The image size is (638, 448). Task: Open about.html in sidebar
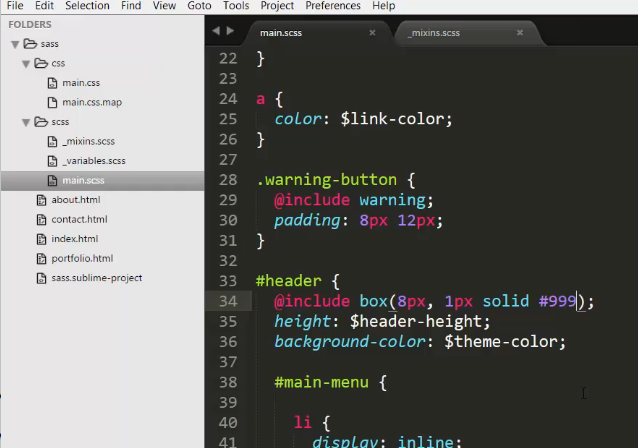tap(76, 200)
